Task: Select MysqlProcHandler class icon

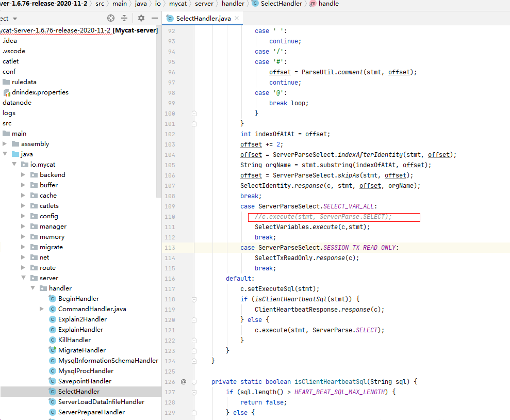Action: coord(53,371)
